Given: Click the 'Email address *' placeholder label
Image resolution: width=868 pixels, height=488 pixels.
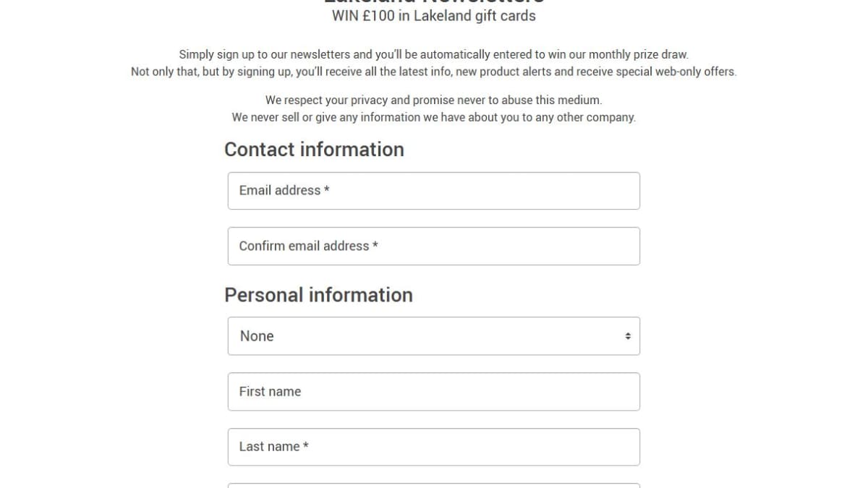Looking at the screenshot, I should pyautogui.click(x=284, y=190).
